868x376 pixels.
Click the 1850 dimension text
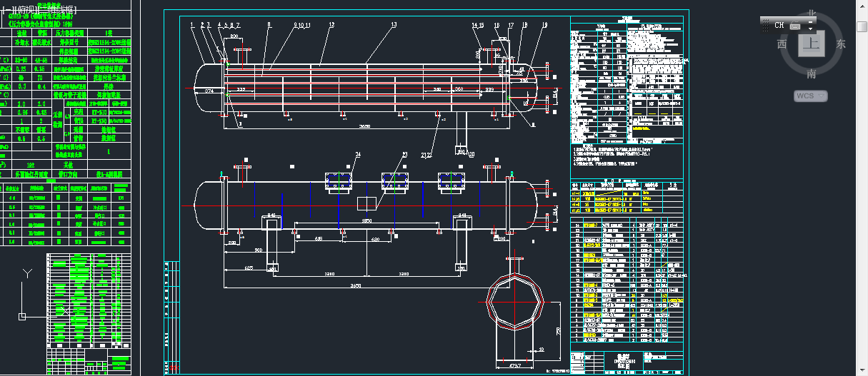[x=365, y=222]
